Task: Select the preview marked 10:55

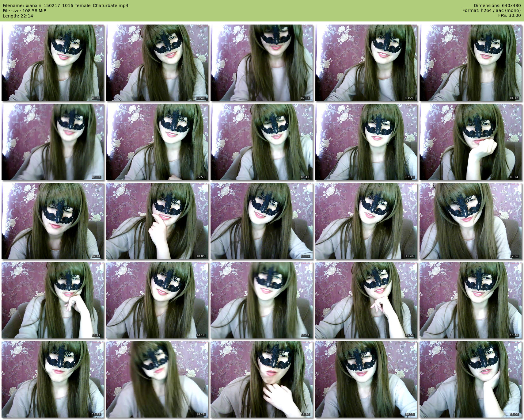Action: [x=262, y=221]
